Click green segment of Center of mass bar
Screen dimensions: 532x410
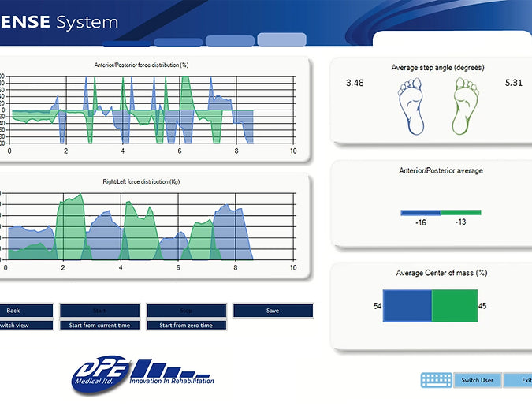point(455,305)
